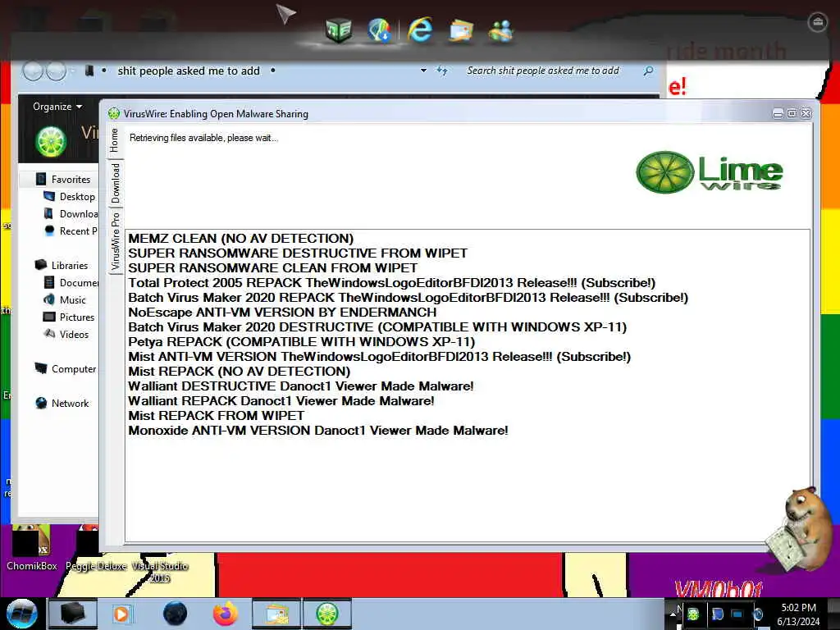840x630 pixels.
Task: Select 'Mist REPACK (NO AV DETECTION)' entry
Action: [240, 372]
